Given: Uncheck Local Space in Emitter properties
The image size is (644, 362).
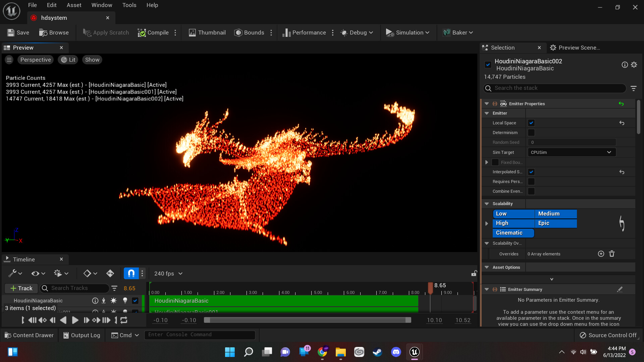Looking at the screenshot, I should [x=531, y=123].
